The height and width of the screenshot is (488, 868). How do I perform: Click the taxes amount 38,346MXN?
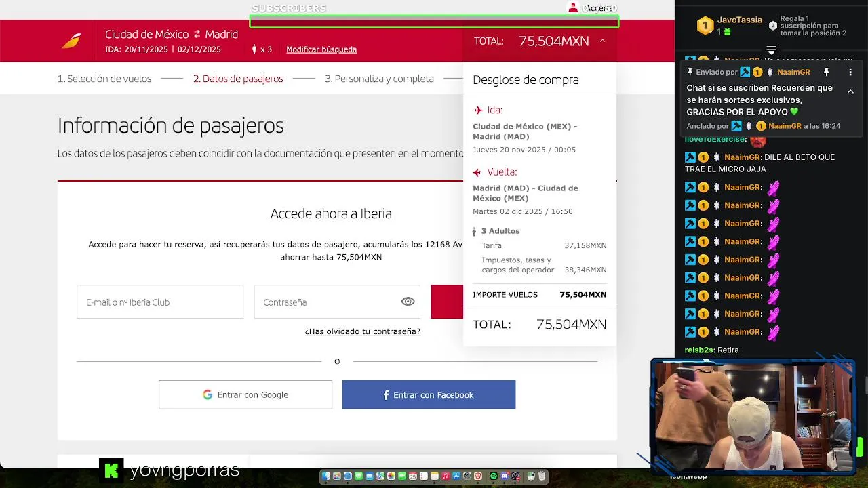pyautogui.click(x=585, y=270)
